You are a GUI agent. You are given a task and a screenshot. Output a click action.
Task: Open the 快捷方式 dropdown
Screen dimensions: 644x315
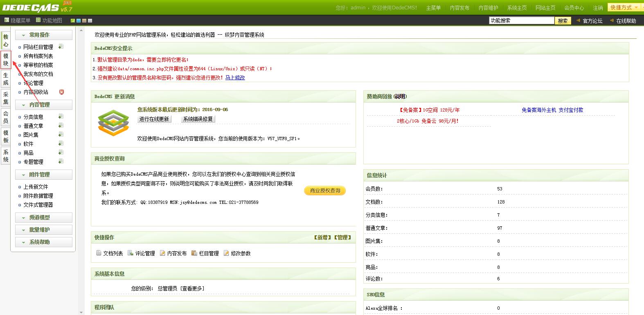(x=624, y=7)
